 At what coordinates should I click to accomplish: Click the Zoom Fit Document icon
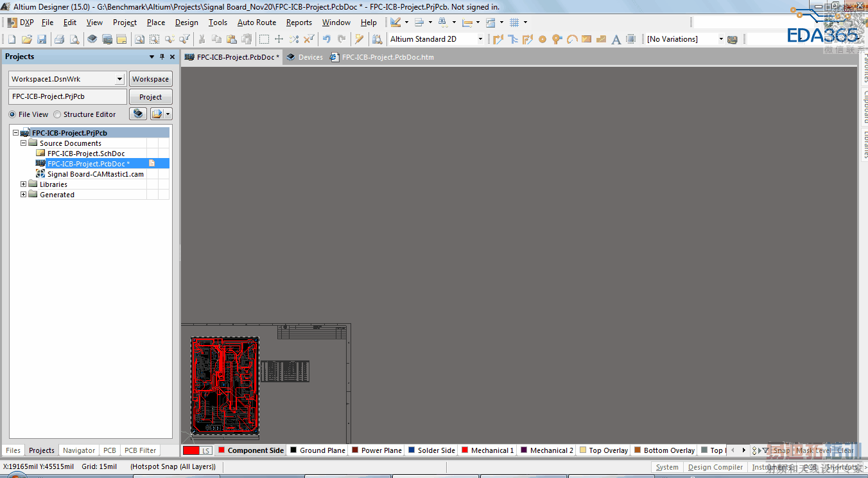click(139, 39)
